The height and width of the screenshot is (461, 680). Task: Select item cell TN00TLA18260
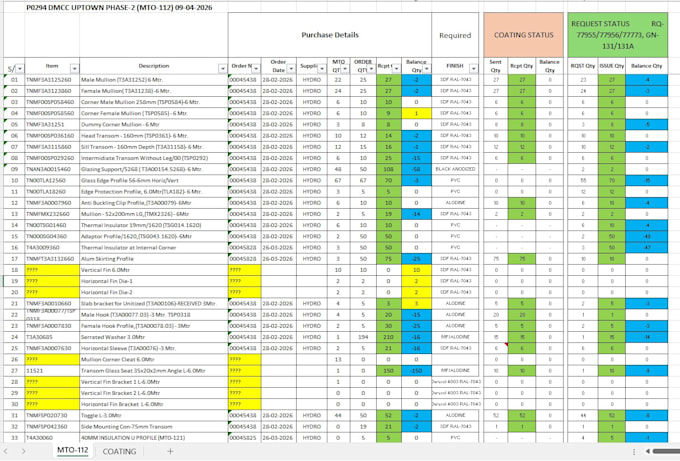coord(52,192)
